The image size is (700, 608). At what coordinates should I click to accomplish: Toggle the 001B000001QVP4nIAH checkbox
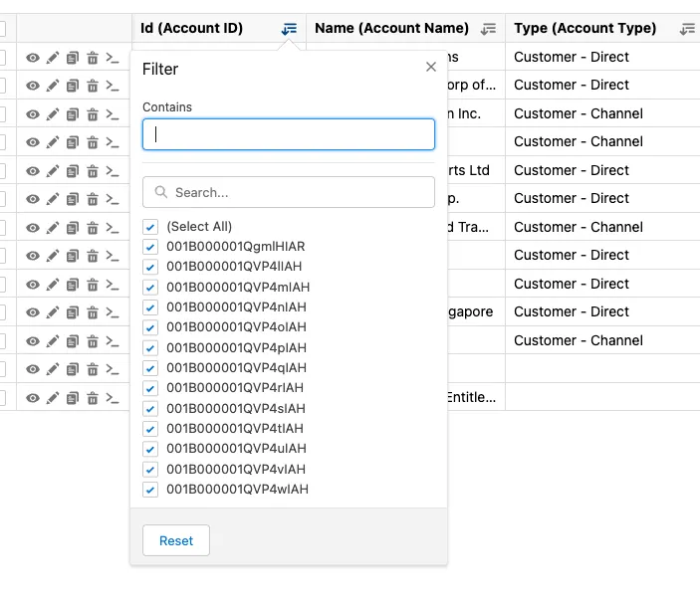[x=150, y=307]
